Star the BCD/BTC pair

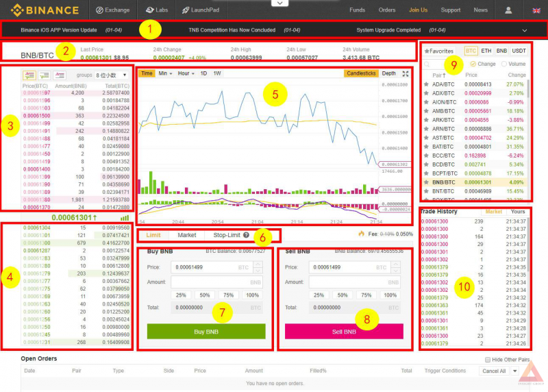point(426,164)
